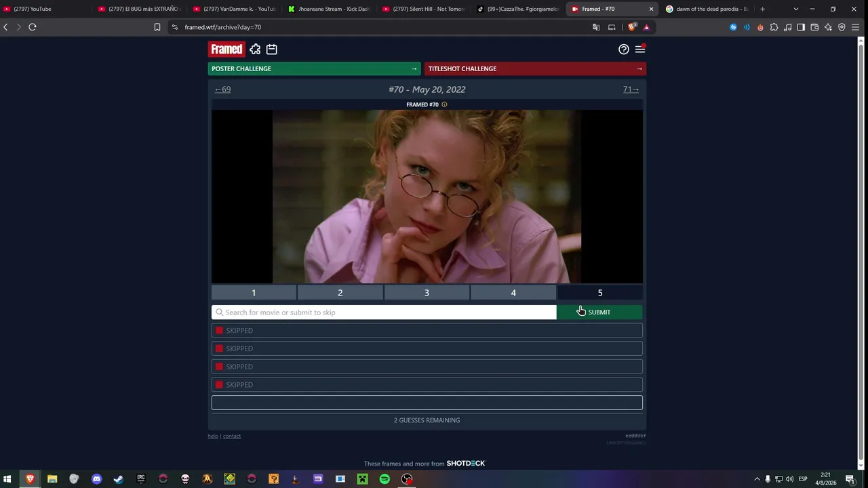This screenshot has height=488, width=868.
Task: Click the translate page icon
Action: (596, 27)
